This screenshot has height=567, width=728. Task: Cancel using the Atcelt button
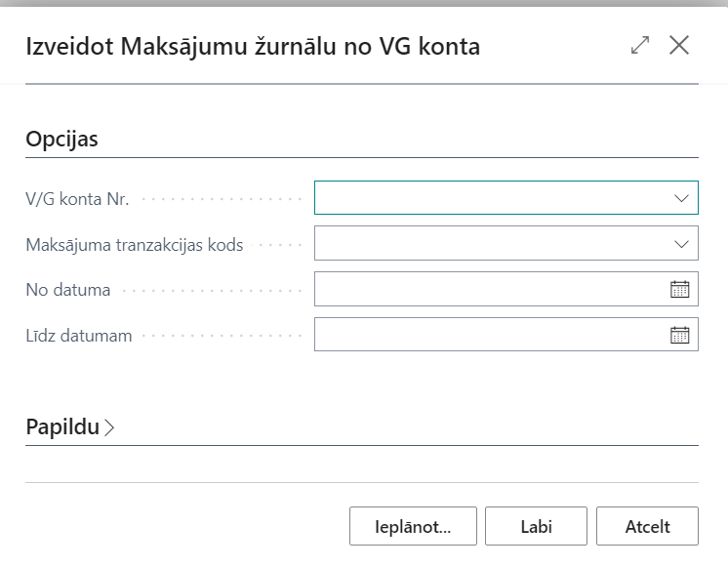(x=647, y=526)
